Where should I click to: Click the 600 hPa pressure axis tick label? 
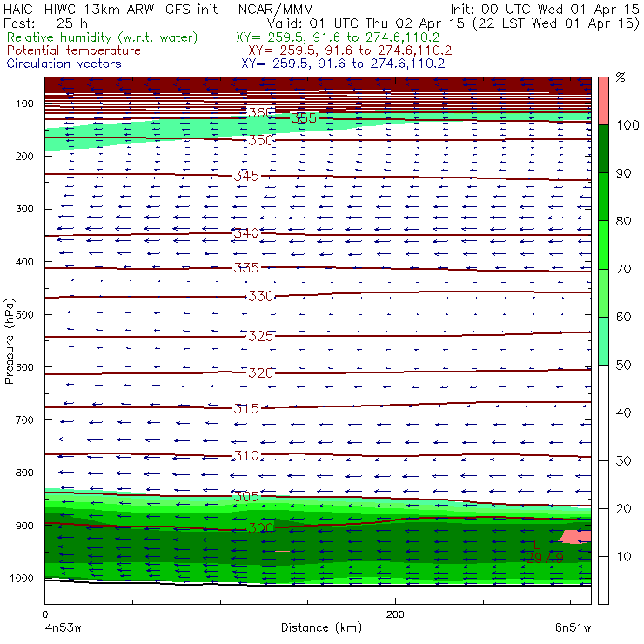coord(24,367)
